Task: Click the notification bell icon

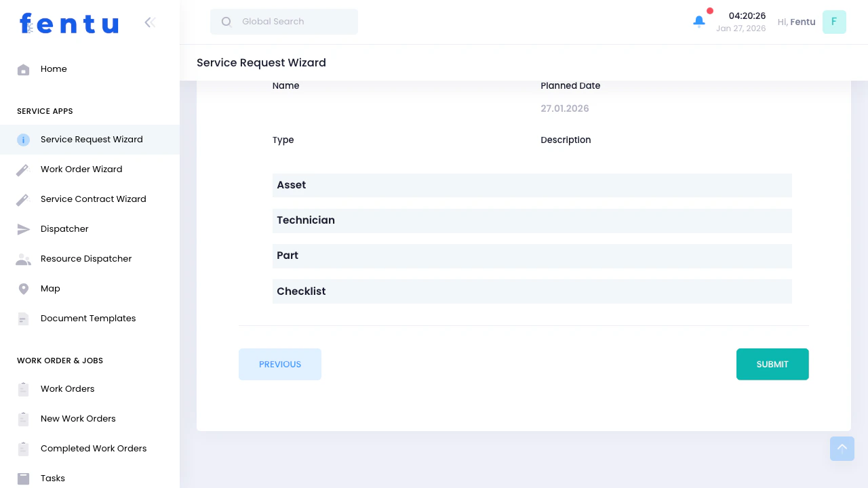Action: (x=699, y=22)
